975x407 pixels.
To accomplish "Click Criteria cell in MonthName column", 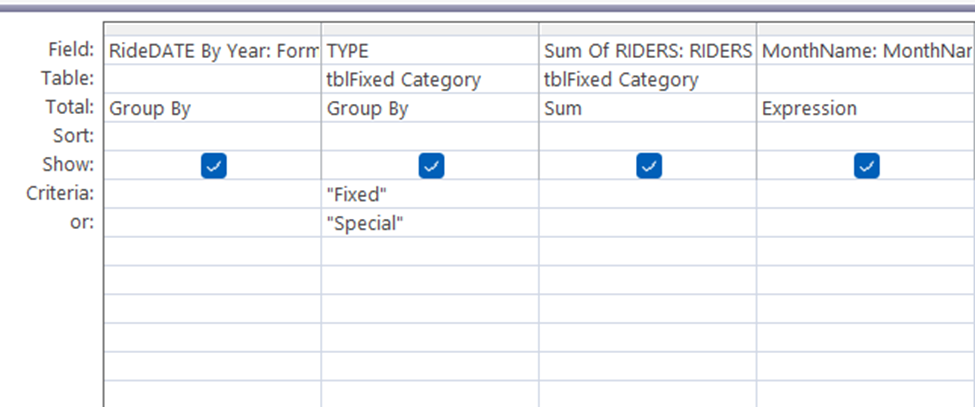I will (x=866, y=195).
